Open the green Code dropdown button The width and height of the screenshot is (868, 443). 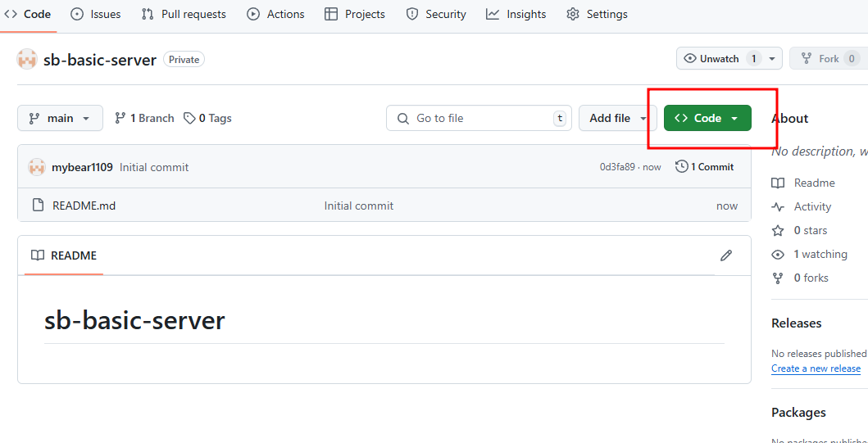tap(707, 118)
